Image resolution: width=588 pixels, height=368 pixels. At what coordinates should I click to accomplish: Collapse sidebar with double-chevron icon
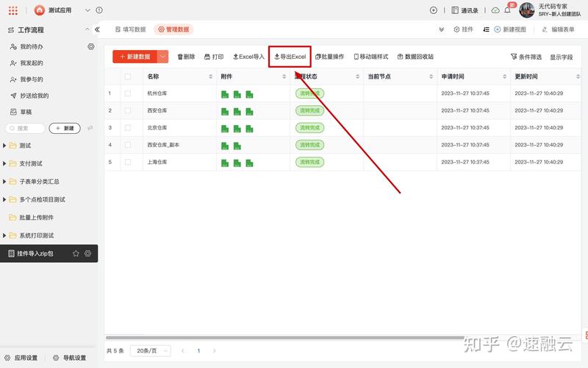pos(97,29)
